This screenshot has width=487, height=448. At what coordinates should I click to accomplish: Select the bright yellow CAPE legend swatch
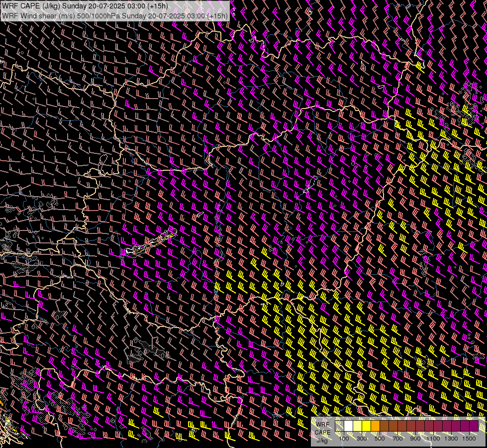tap(367, 426)
